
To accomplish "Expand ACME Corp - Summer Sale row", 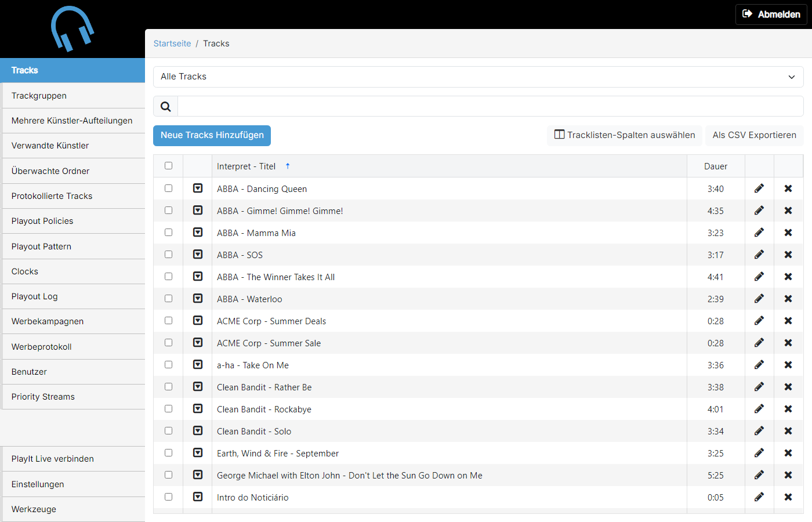I will coord(198,342).
